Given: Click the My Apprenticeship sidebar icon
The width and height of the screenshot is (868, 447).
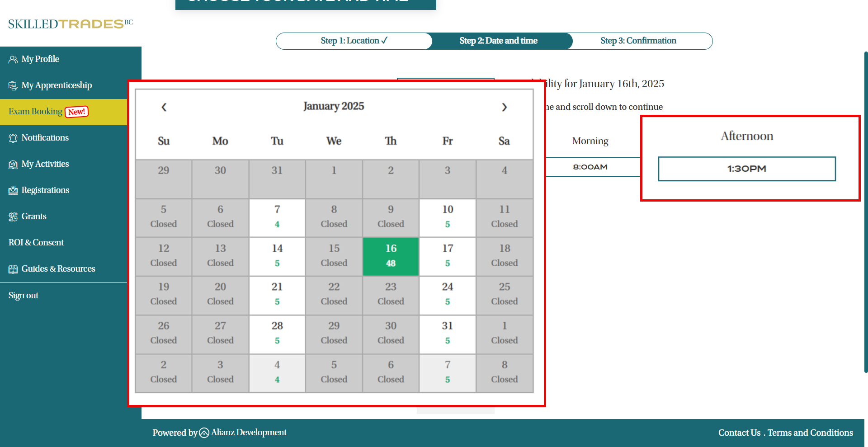Looking at the screenshot, I should (13, 86).
